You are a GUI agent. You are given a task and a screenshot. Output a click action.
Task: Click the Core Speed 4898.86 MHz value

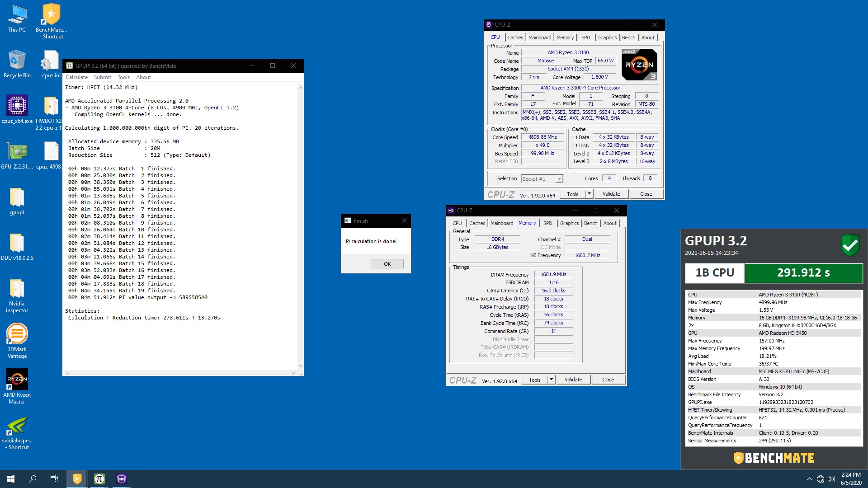[x=542, y=137]
